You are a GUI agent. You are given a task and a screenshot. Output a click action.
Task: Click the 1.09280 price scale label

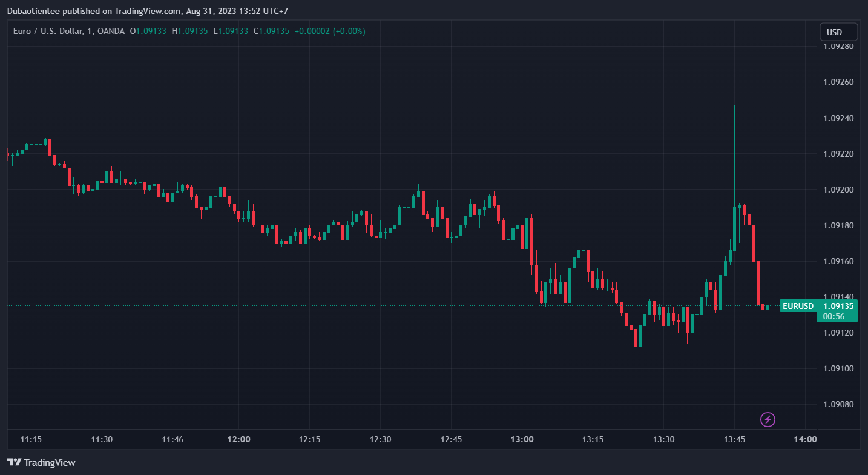pos(838,47)
